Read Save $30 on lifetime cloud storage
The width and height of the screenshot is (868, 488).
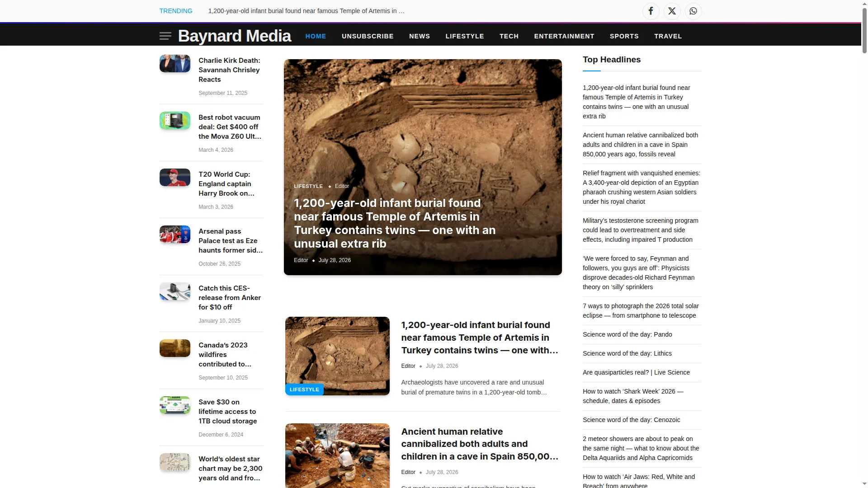(228, 412)
